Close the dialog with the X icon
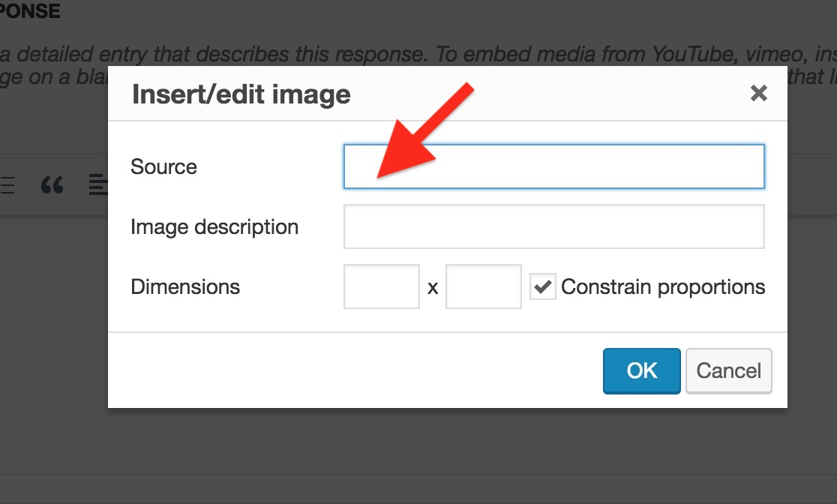837x504 pixels. (x=758, y=93)
